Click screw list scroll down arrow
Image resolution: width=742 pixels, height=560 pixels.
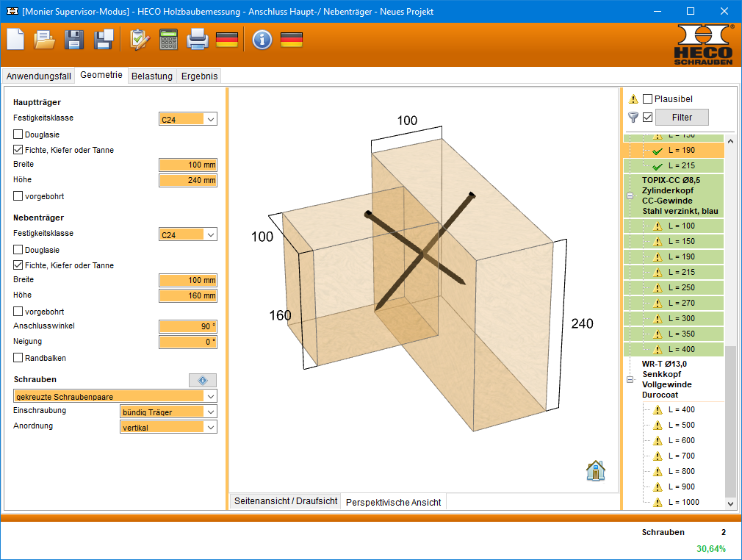tap(730, 503)
